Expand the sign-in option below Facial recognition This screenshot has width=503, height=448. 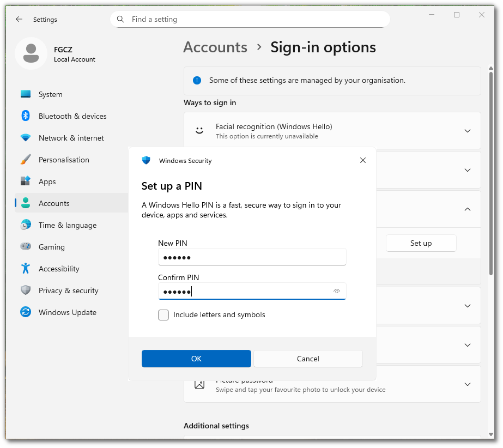click(468, 170)
